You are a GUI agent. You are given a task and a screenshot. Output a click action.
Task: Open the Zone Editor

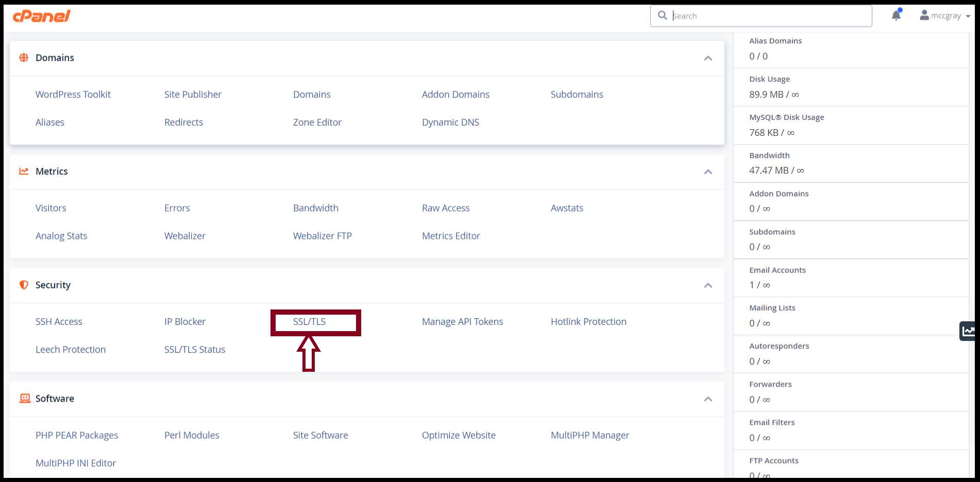(317, 122)
